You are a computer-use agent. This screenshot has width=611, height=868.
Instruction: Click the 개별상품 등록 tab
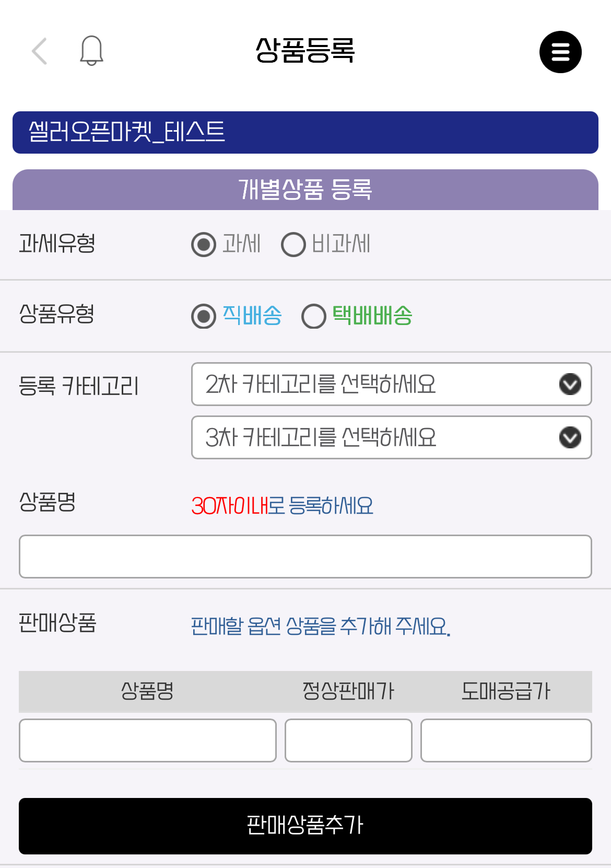pos(305,190)
